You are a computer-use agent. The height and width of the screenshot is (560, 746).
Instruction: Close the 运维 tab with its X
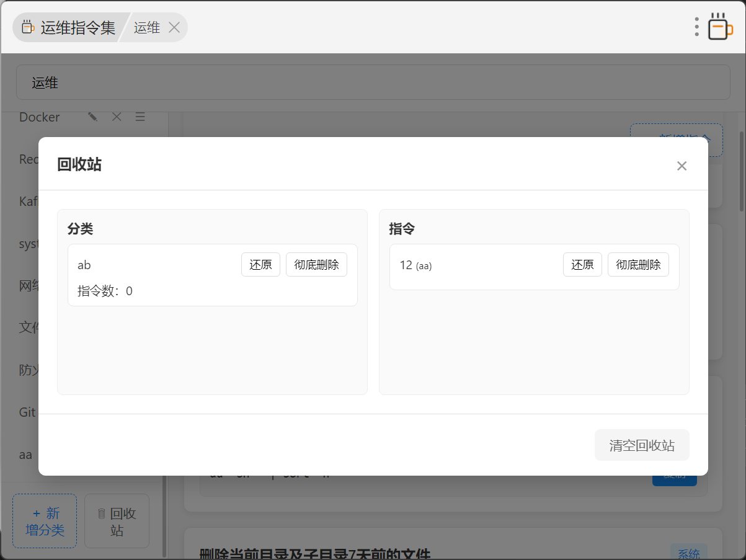[174, 27]
